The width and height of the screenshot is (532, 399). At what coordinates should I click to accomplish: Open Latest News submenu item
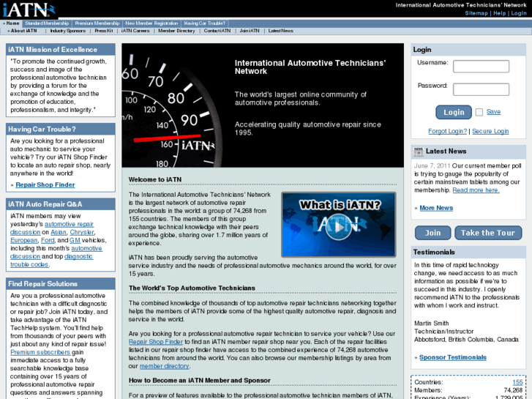280,31
